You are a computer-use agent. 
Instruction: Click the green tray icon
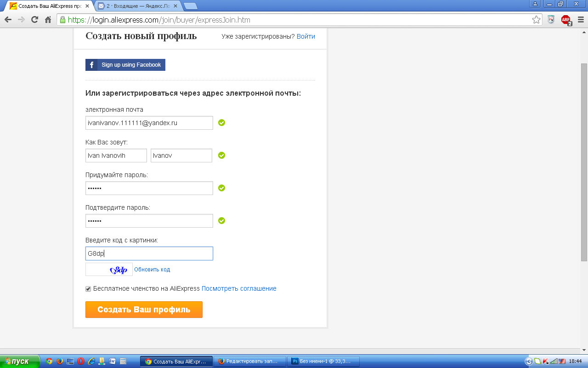click(537, 362)
